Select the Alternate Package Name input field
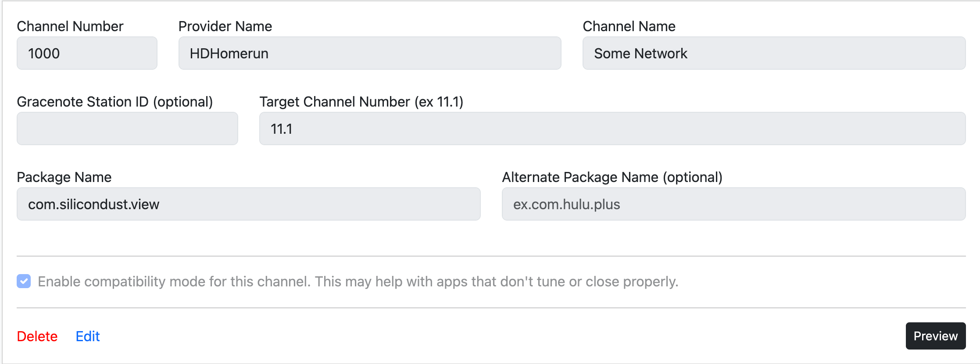Image resolution: width=980 pixels, height=364 pixels. [x=733, y=204]
